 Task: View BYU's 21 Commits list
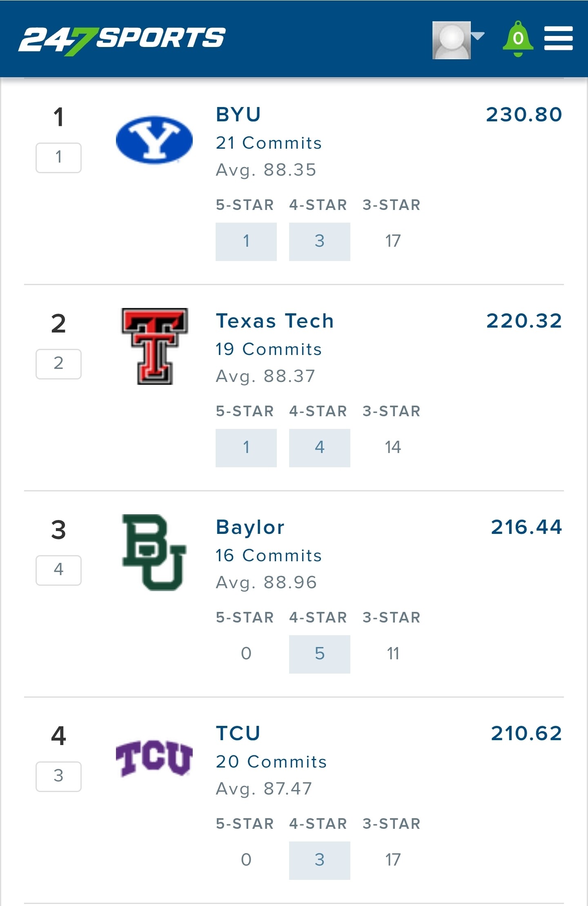tap(269, 143)
